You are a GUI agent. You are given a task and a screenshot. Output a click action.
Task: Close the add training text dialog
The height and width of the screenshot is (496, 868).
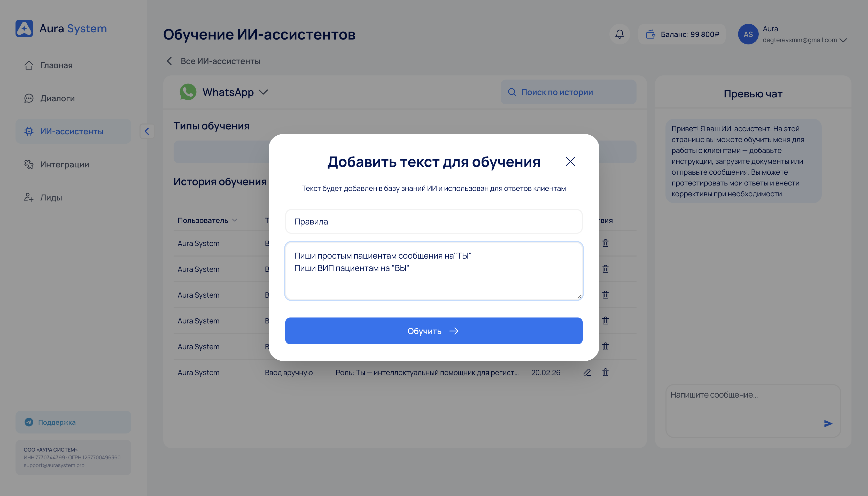pyautogui.click(x=570, y=161)
